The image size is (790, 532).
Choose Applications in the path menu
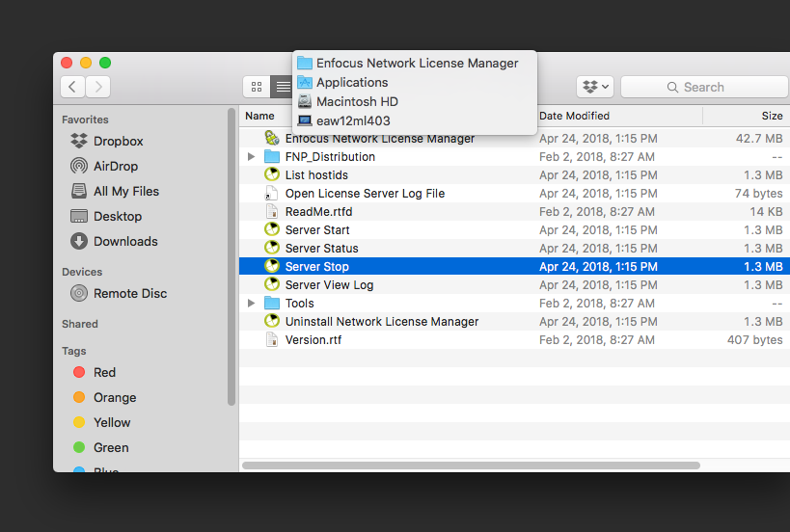(x=415, y=83)
